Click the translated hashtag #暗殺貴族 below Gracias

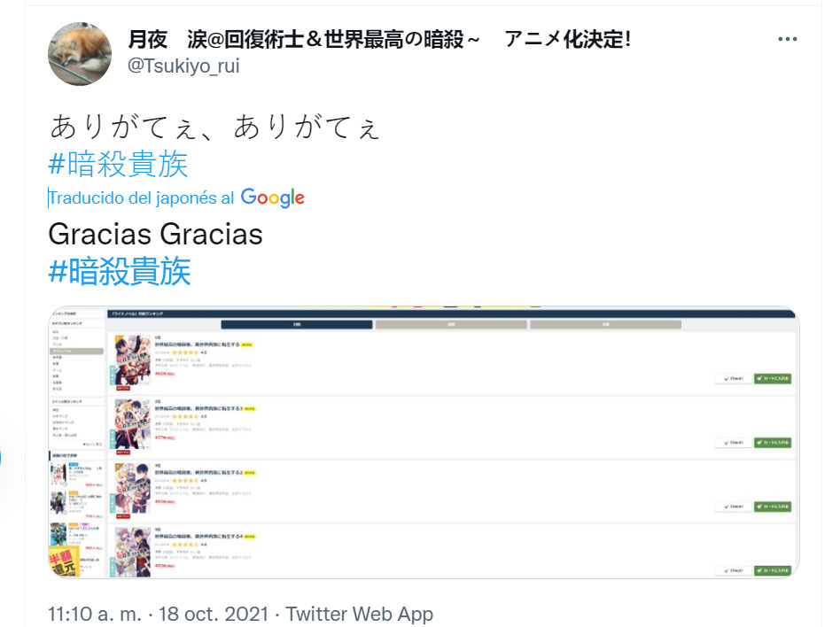pos(120,271)
